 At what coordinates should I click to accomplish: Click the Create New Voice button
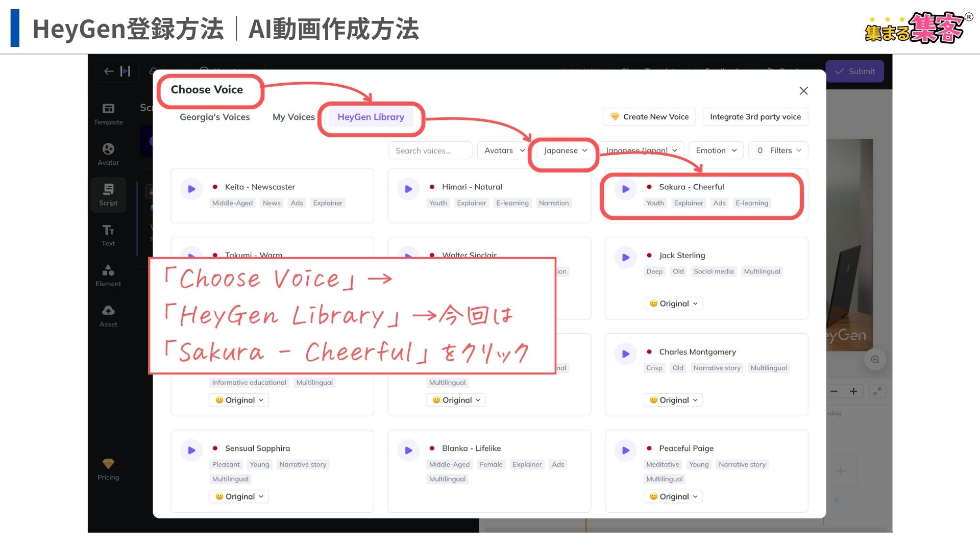[x=650, y=117]
